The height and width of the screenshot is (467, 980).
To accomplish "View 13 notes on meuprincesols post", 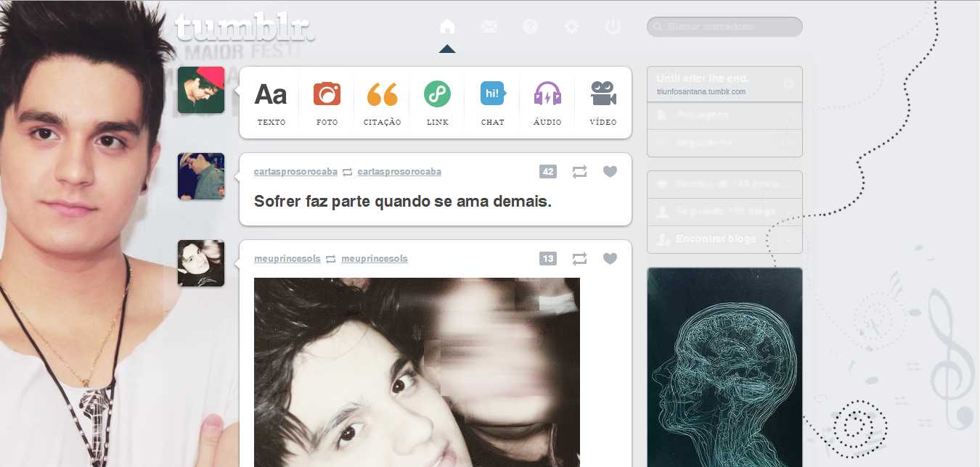I will [548, 258].
